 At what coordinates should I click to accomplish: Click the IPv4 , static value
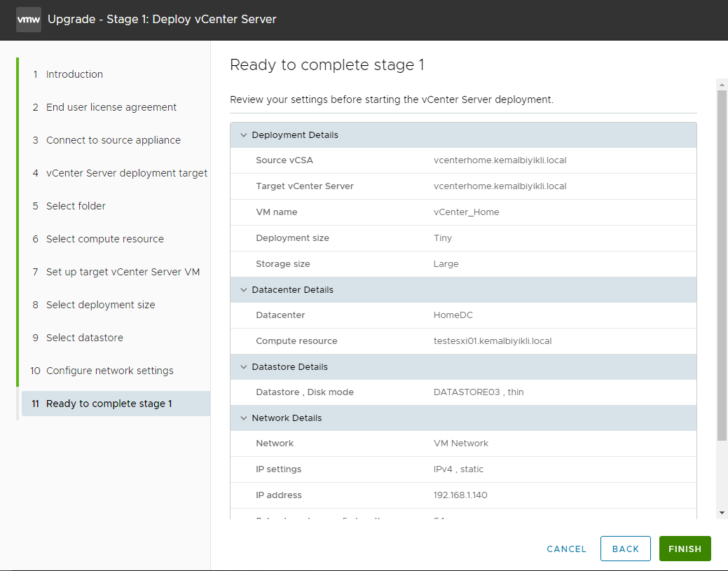[458, 469]
